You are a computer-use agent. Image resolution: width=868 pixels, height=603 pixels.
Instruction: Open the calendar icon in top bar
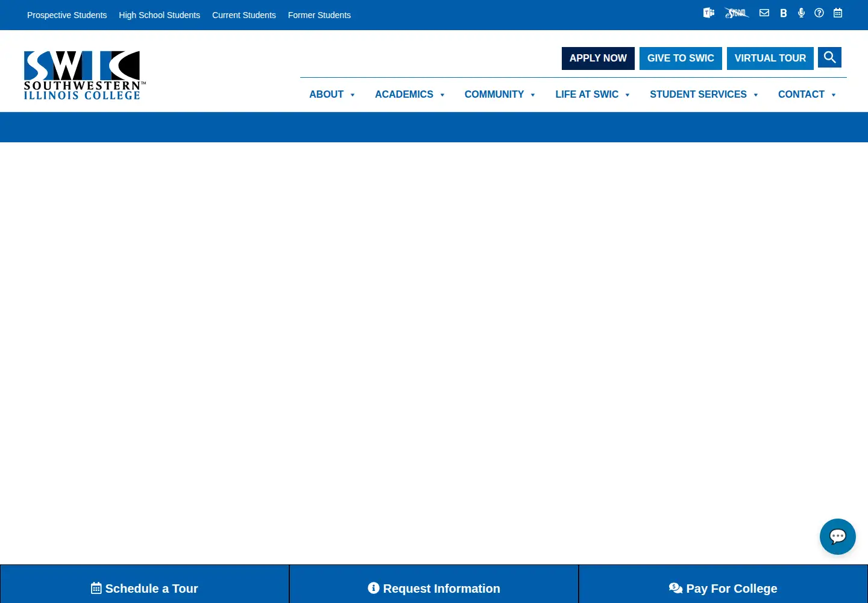click(x=838, y=13)
